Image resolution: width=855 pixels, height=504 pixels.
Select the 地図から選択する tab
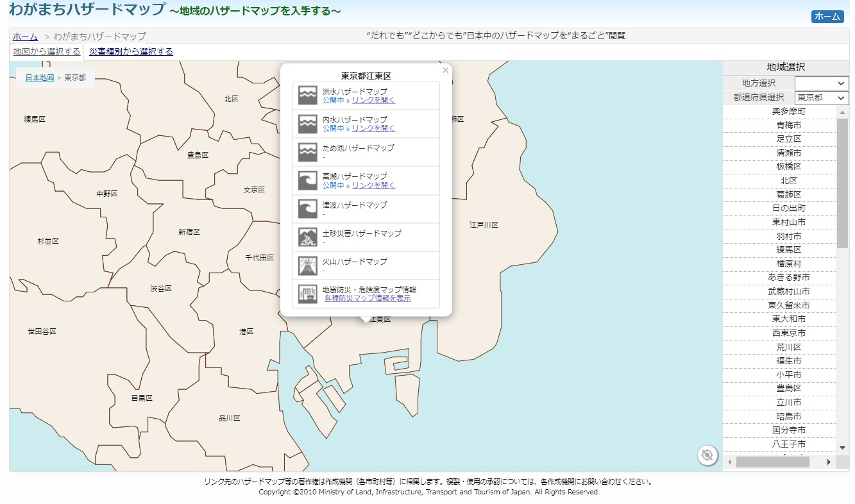47,52
